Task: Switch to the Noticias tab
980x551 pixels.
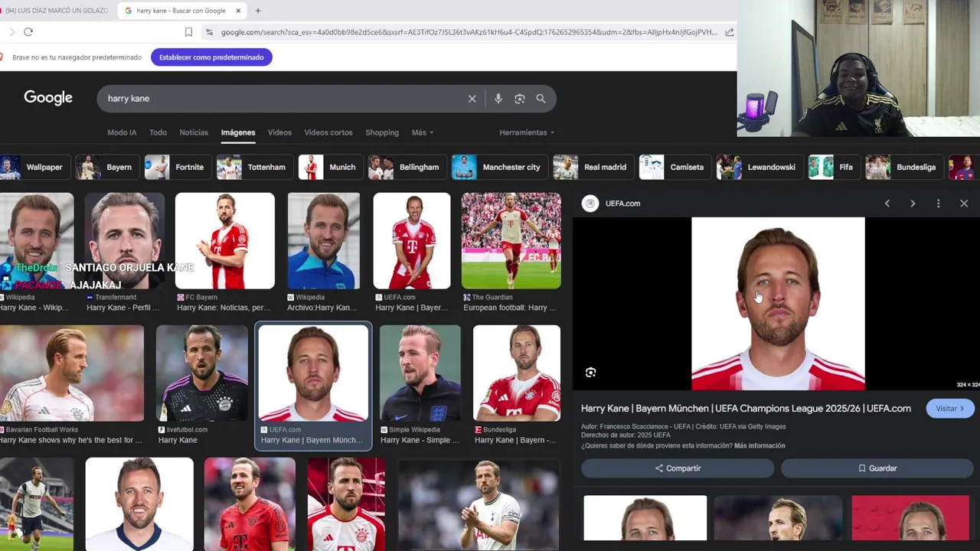Action: point(194,132)
